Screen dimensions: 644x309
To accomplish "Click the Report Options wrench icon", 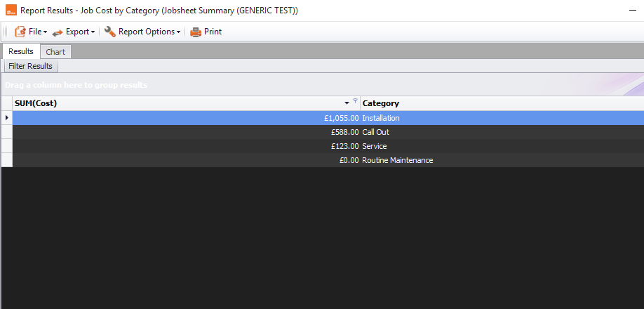I will (x=109, y=32).
